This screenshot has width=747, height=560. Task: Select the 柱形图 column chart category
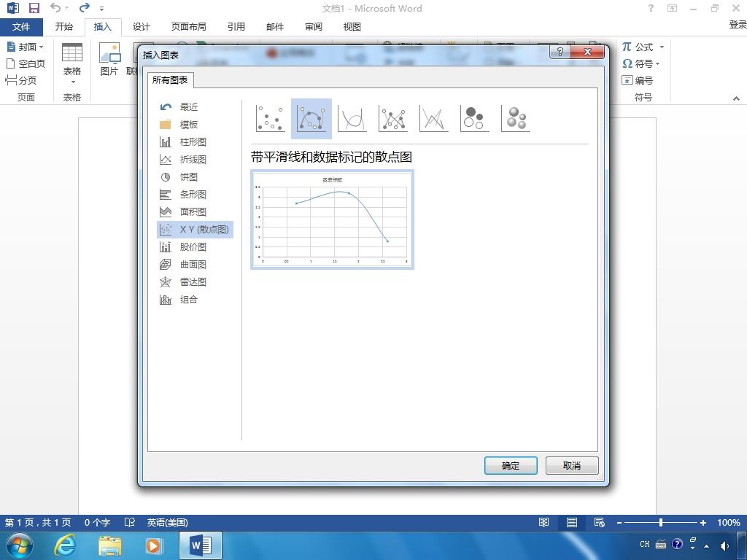(195, 142)
